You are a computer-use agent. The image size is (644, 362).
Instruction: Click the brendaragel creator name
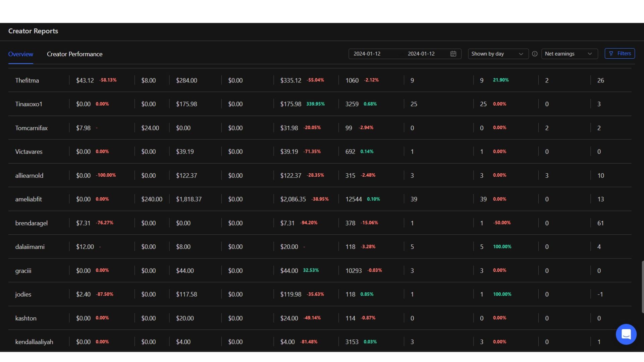click(31, 223)
